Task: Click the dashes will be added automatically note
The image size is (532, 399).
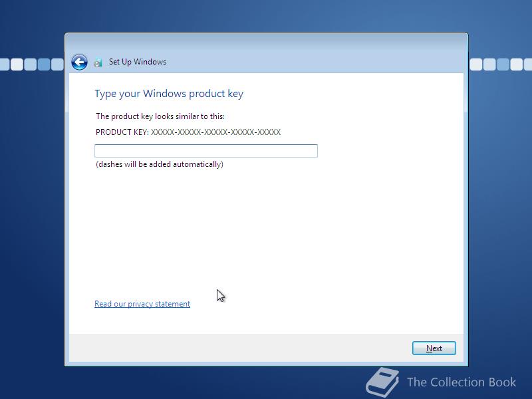Action: tap(160, 164)
